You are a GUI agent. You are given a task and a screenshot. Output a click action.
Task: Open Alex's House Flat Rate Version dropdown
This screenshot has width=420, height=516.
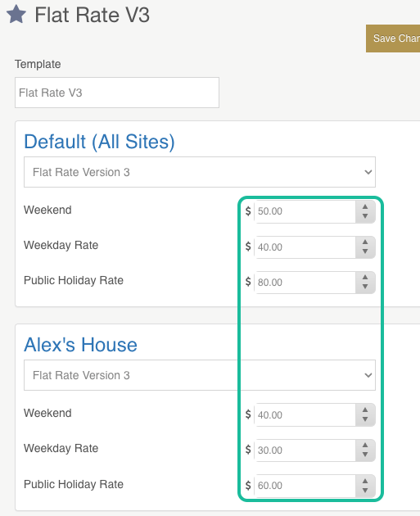click(x=200, y=375)
